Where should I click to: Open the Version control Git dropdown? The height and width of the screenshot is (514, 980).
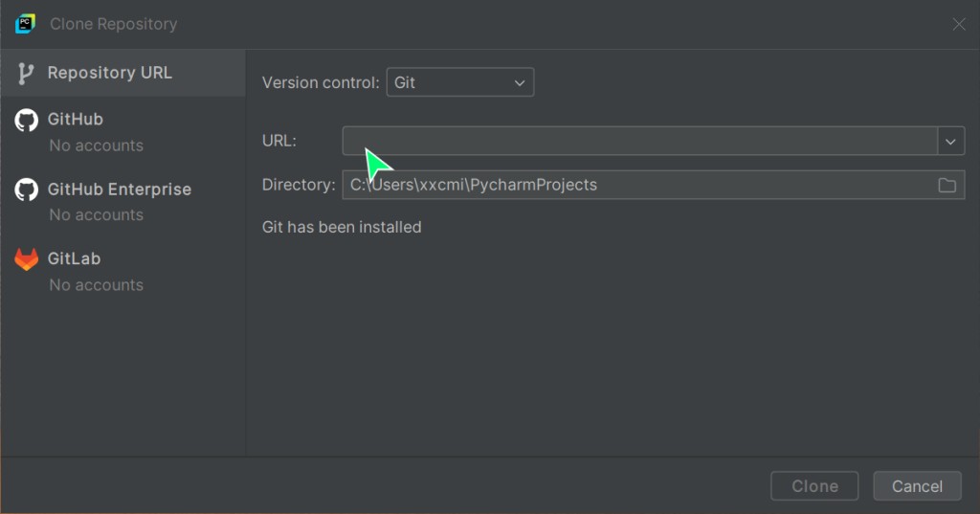click(x=459, y=82)
